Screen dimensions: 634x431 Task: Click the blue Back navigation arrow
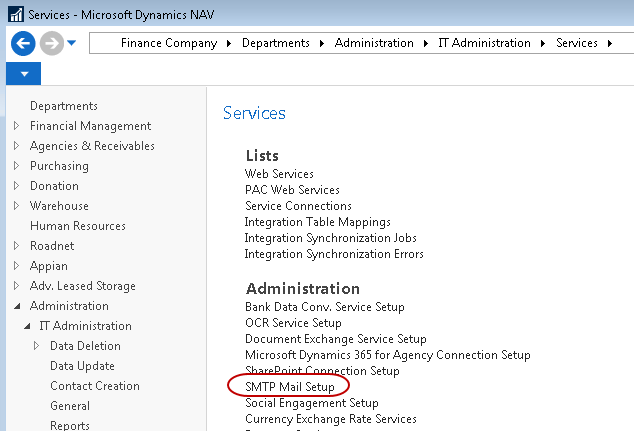coord(23,44)
